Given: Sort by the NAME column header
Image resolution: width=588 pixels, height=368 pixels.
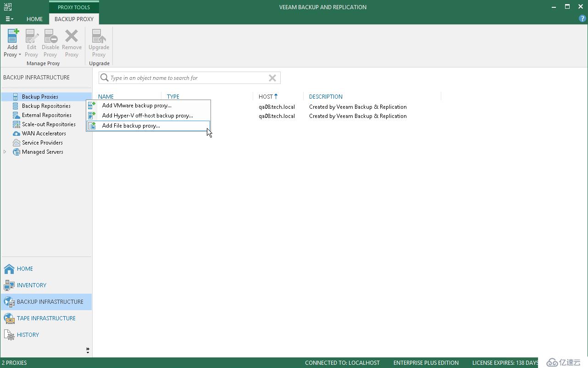Looking at the screenshot, I should (106, 97).
